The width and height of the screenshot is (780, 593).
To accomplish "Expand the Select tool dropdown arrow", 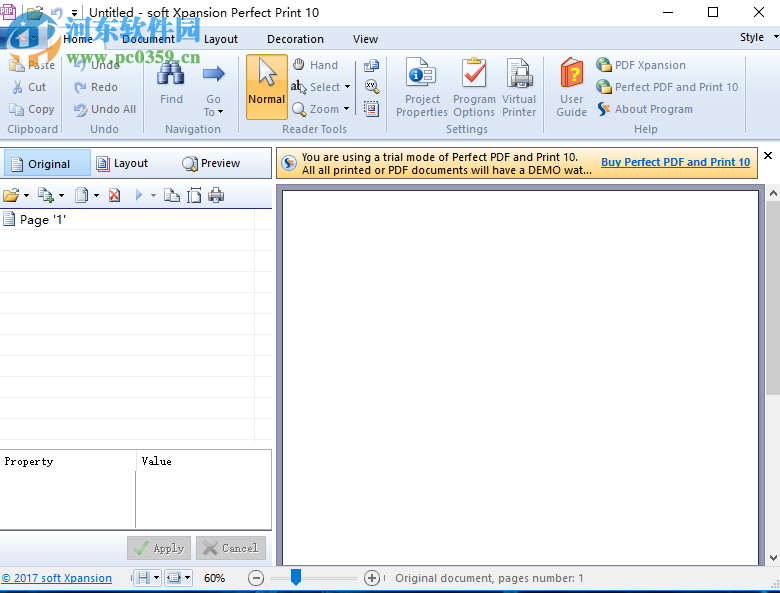I will [347, 87].
